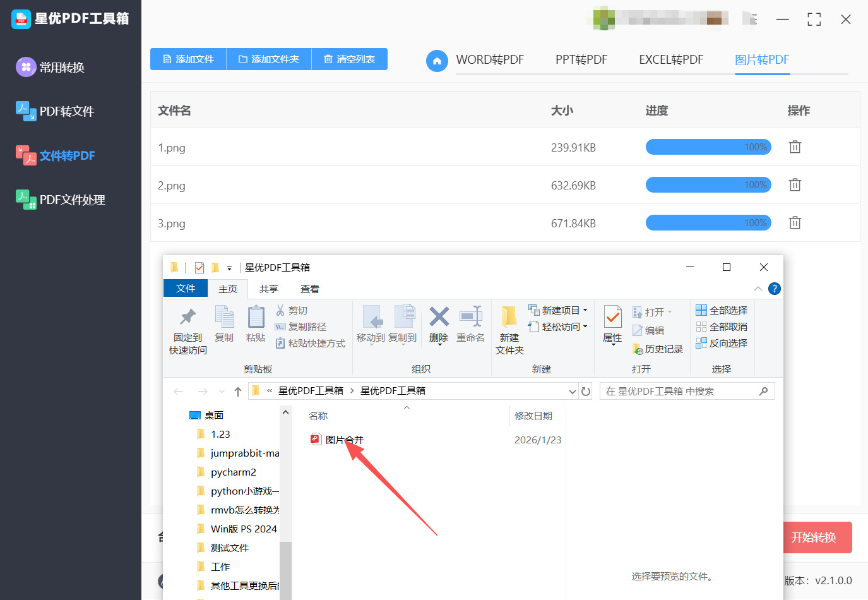
Task: Click 剪切 scissors in Explorer ribbon
Action: [x=292, y=311]
